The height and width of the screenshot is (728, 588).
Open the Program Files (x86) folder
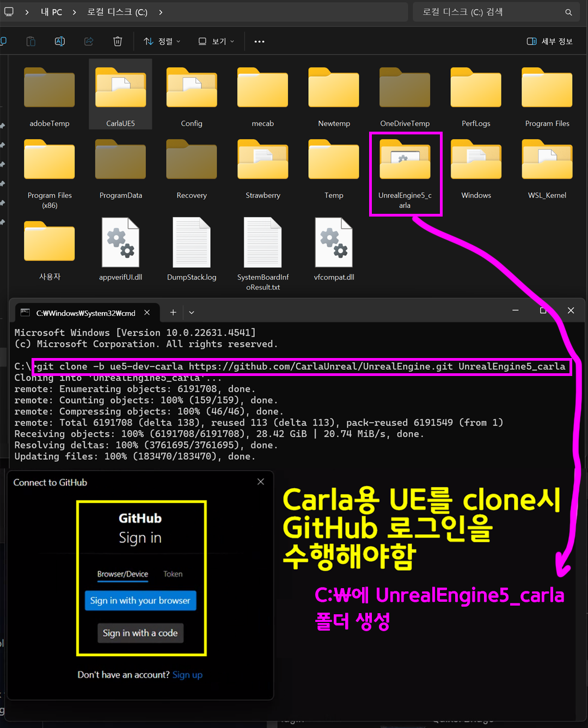[50, 174]
